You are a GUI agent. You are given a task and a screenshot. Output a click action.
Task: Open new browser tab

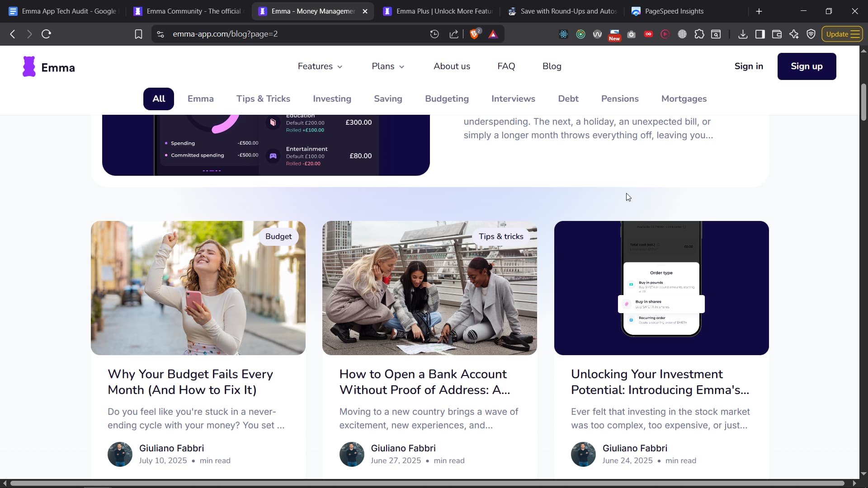point(759,11)
